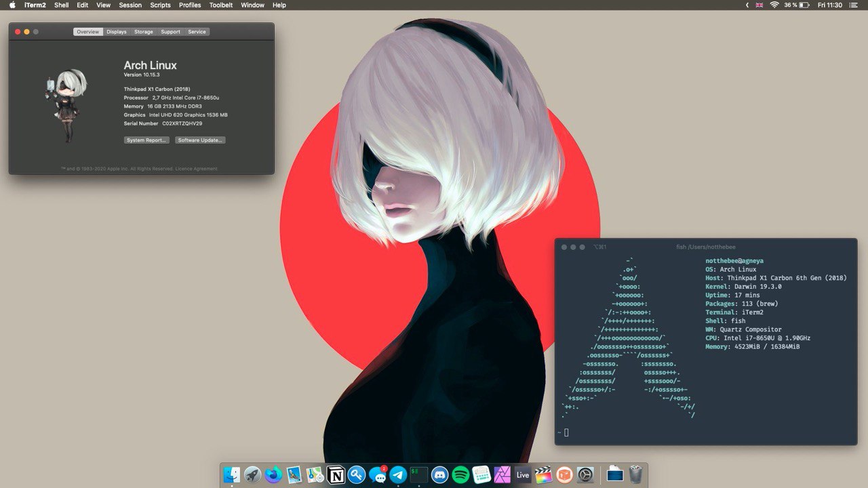Click 'Graphics Intel UHD 620' line in About window

176,115
